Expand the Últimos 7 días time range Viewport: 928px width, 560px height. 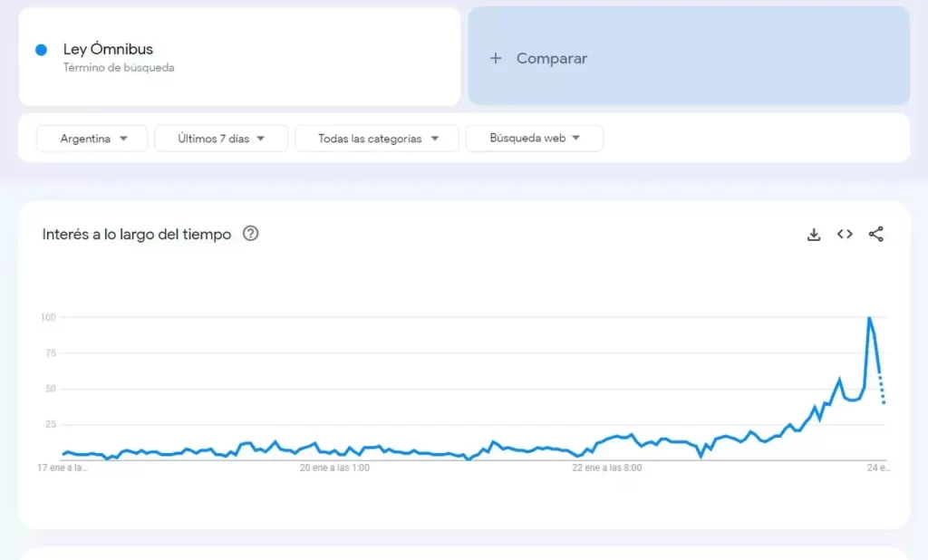(221, 139)
